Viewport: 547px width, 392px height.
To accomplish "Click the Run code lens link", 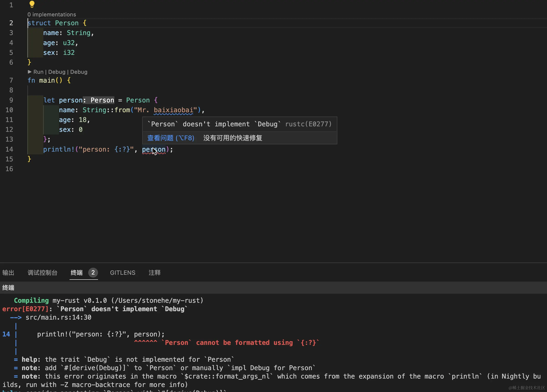I will (38, 72).
